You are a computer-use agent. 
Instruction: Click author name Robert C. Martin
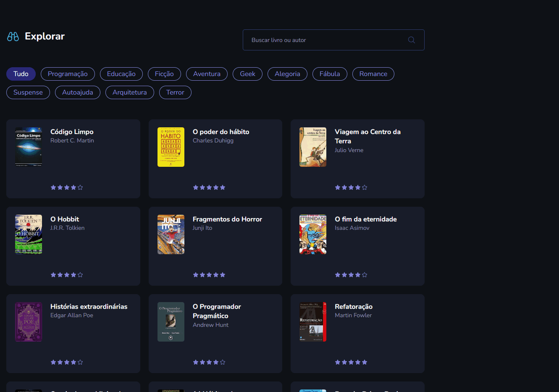pyautogui.click(x=72, y=141)
